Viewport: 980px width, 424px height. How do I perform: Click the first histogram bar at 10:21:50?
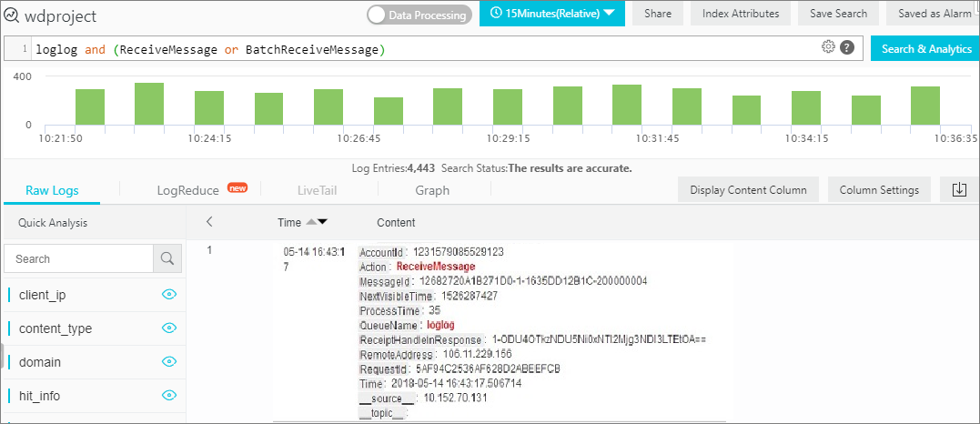[90, 107]
